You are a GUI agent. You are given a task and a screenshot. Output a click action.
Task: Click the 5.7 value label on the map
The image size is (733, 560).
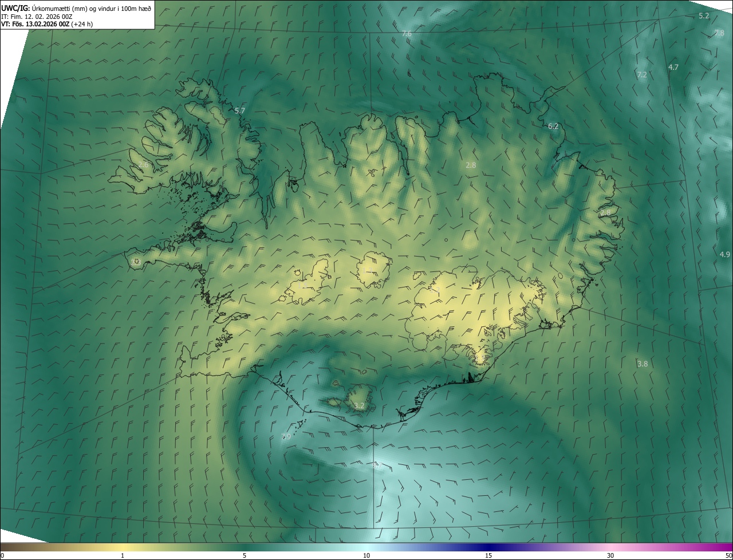(x=240, y=111)
